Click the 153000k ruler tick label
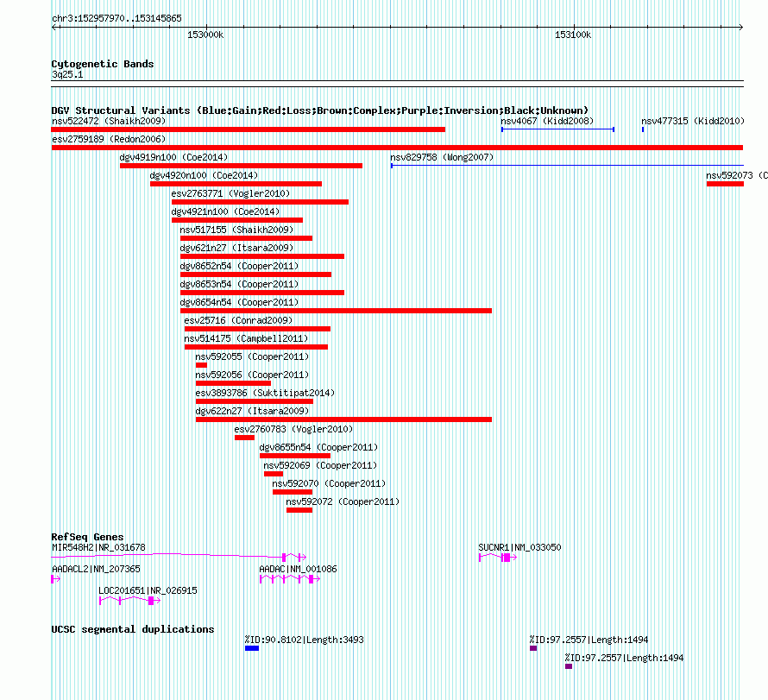Image resolution: width=768 pixels, height=700 pixels. (205, 35)
